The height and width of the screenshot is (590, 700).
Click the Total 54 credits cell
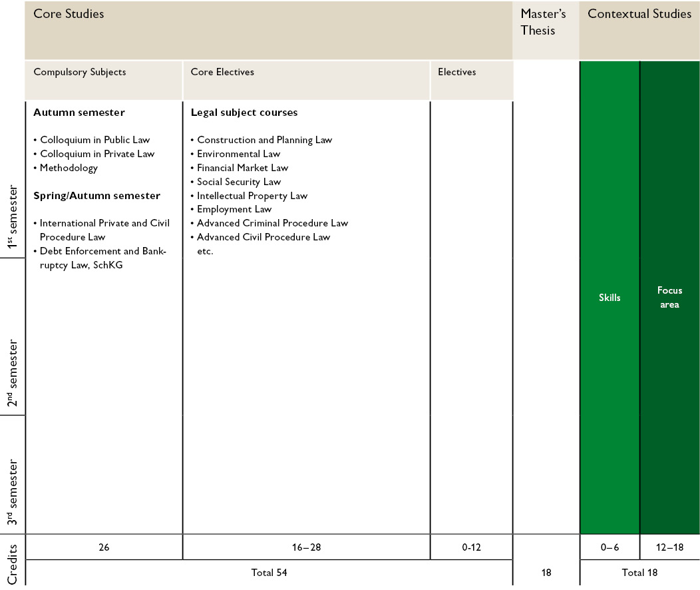pos(269,573)
